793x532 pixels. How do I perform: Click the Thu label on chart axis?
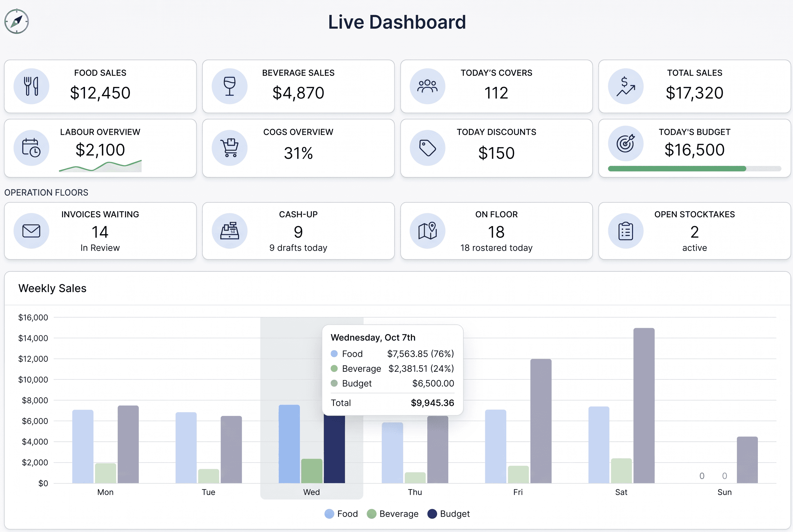coord(415,492)
